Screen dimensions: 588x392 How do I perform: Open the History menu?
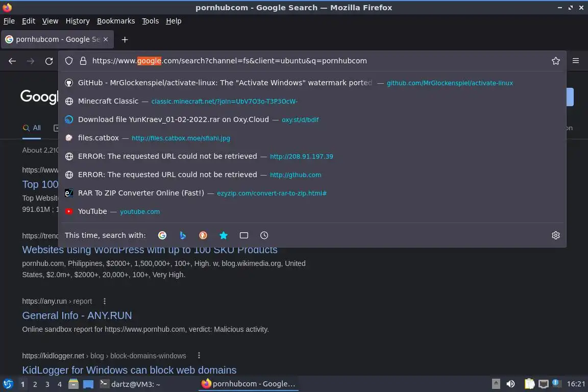[x=78, y=21]
